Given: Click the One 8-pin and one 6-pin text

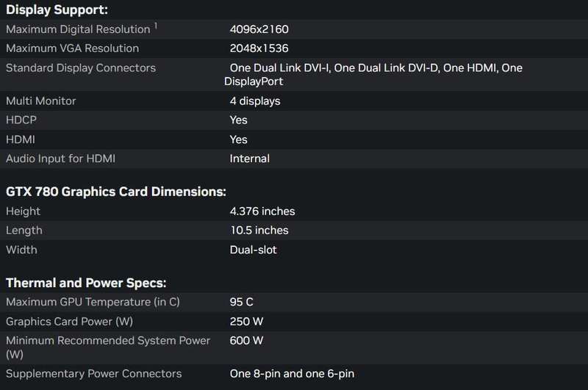Looking at the screenshot, I should 292,374.
